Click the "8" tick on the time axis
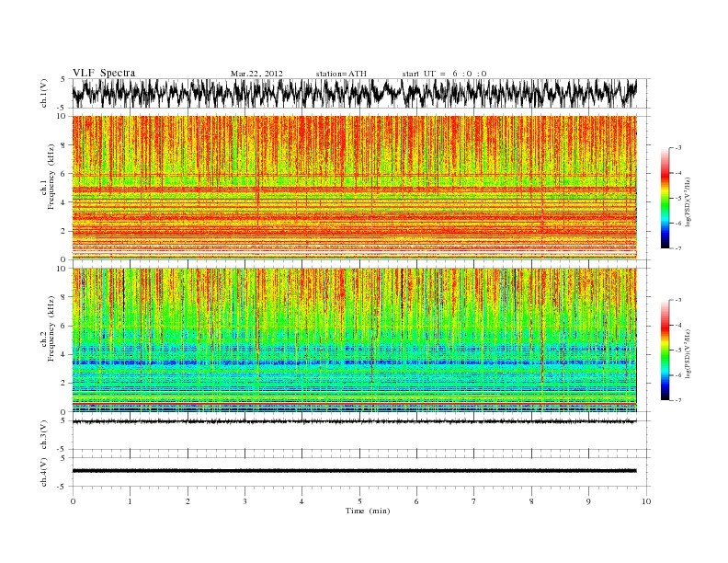728x563 pixels. (x=531, y=501)
